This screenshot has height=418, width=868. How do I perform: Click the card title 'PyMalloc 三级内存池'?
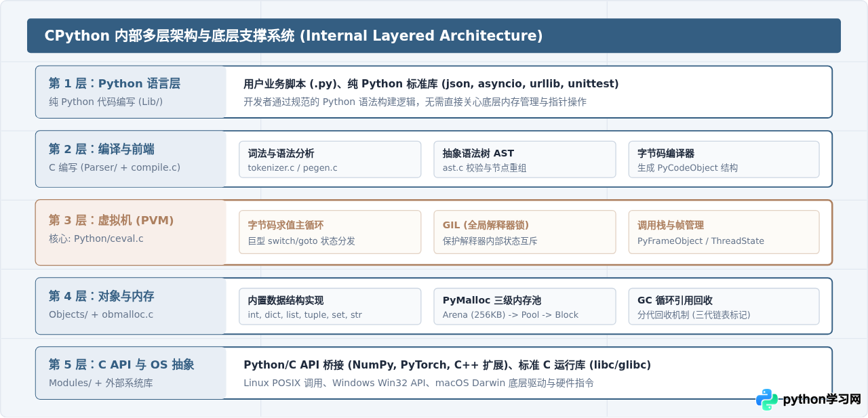[492, 301]
